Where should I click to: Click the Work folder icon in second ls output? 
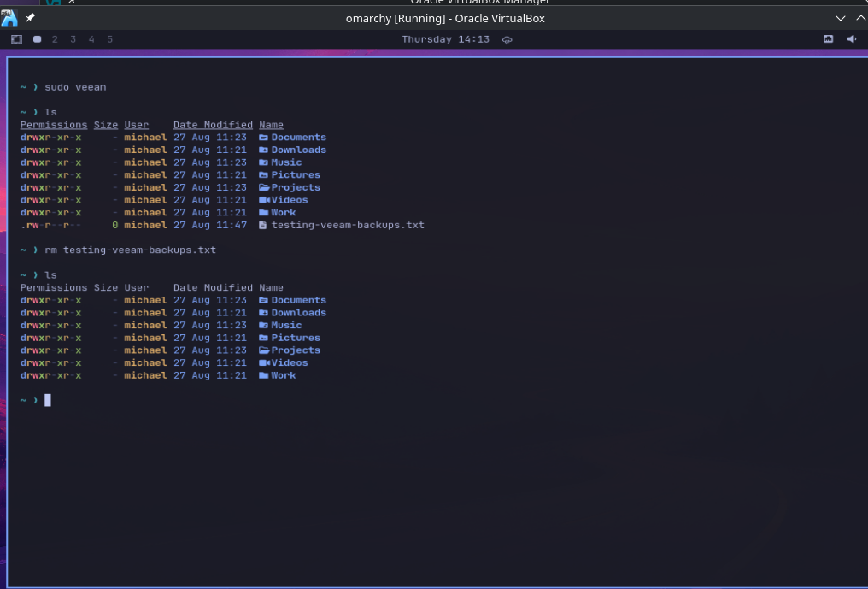tap(263, 375)
